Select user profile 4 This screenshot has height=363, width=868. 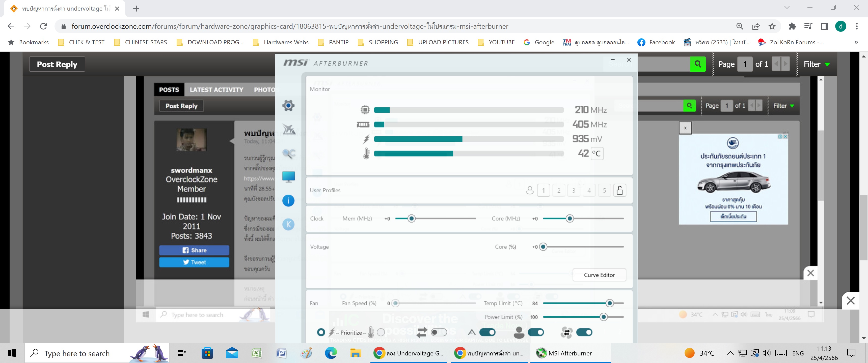click(x=589, y=191)
